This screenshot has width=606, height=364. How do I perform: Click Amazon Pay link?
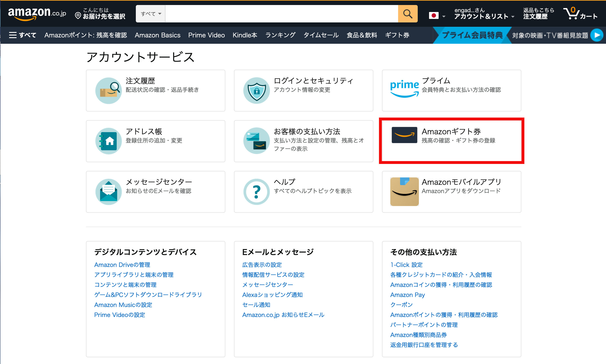click(x=407, y=295)
